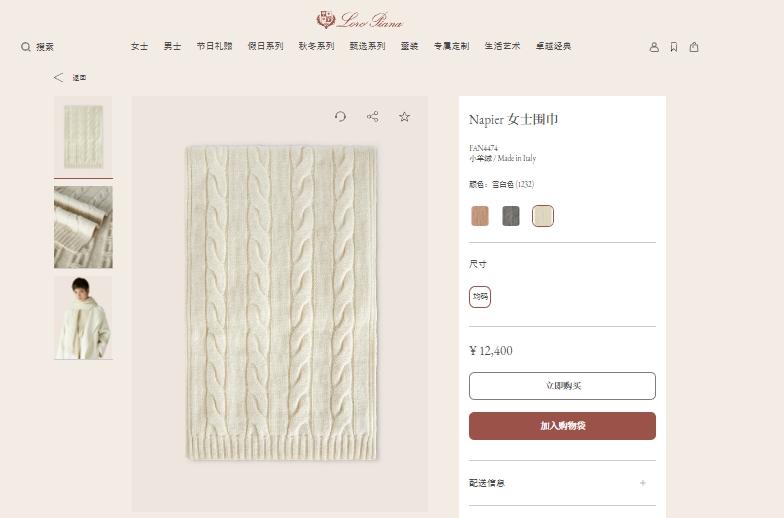Click the search magnifier icon
784x518 pixels.
coord(26,47)
